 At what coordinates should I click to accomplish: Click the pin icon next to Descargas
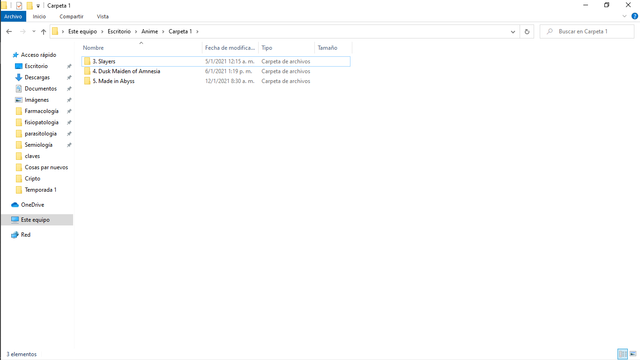(x=69, y=78)
